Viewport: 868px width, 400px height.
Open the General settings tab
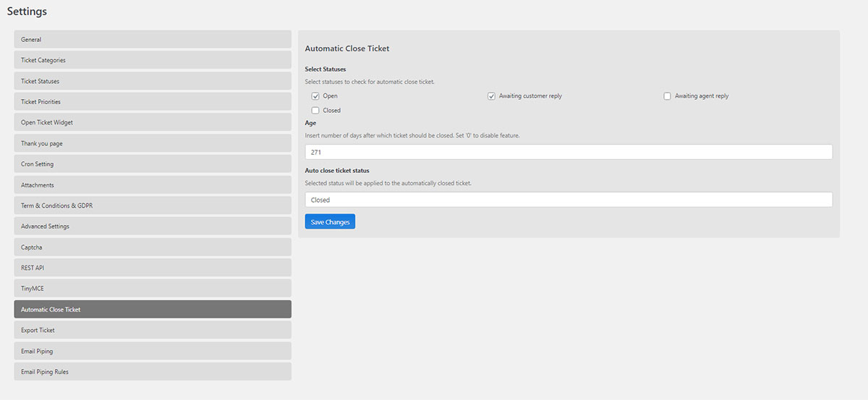pyautogui.click(x=153, y=39)
